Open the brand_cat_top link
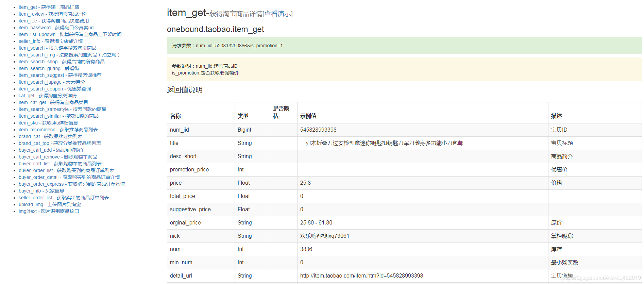 tap(60, 143)
